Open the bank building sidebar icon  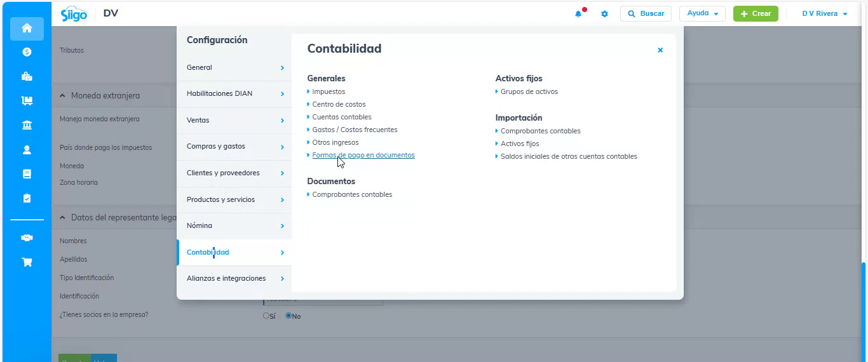click(x=27, y=125)
